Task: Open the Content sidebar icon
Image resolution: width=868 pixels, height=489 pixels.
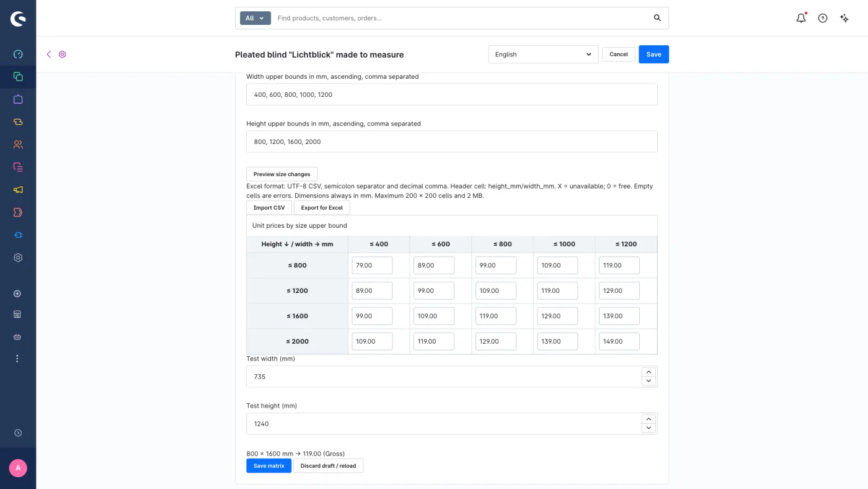Action: (18, 167)
